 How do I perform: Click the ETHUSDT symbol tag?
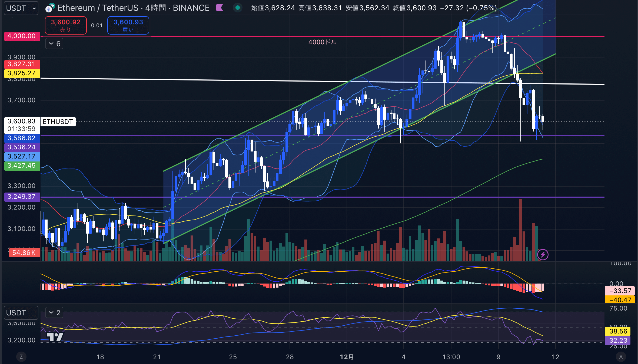[x=58, y=122]
